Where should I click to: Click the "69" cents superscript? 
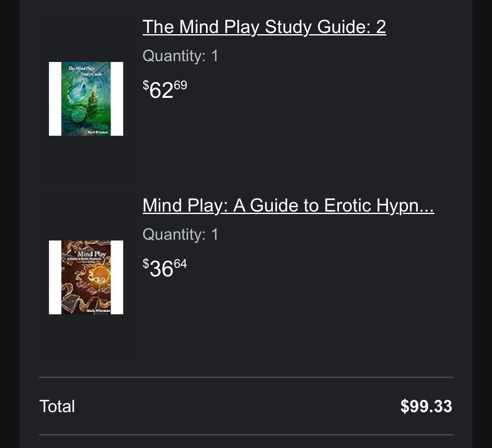[x=180, y=85]
